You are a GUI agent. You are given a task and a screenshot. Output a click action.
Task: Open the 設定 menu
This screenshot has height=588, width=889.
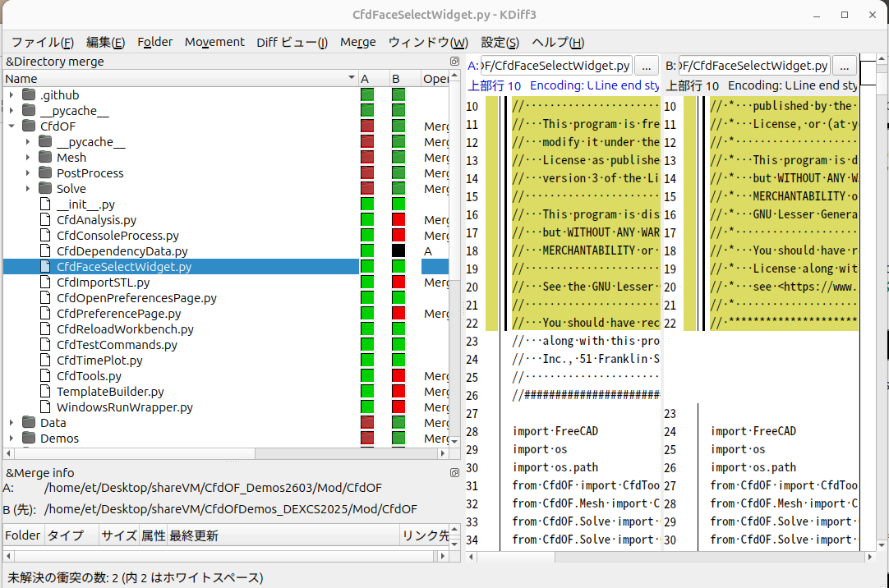[x=500, y=42]
